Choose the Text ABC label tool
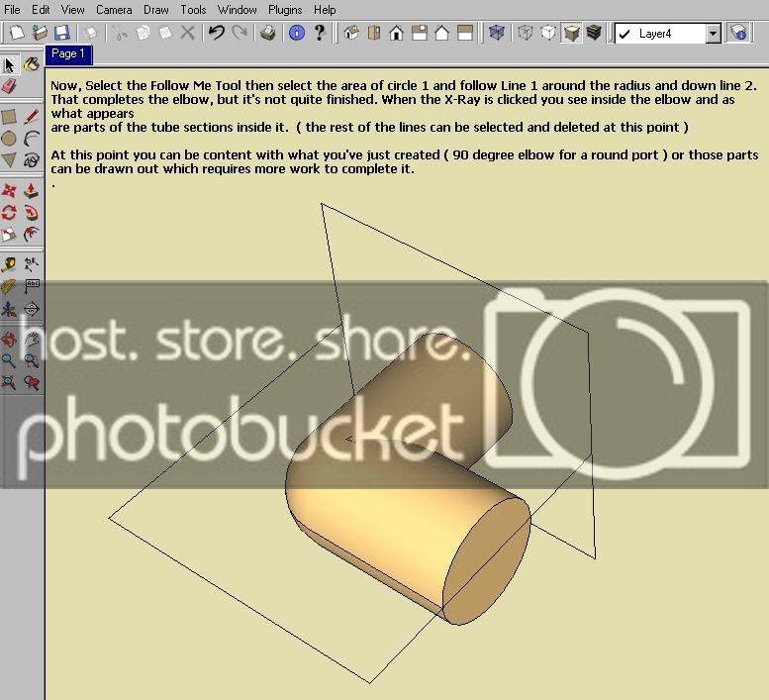This screenshot has width=769, height=700. pyautogui.click(x=32, y=286)
